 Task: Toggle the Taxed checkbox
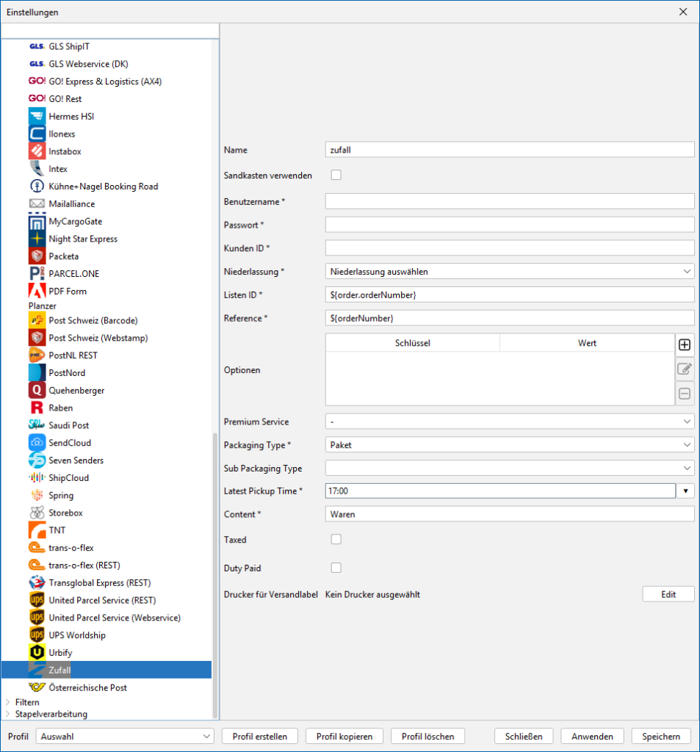(x=336, y=540)
